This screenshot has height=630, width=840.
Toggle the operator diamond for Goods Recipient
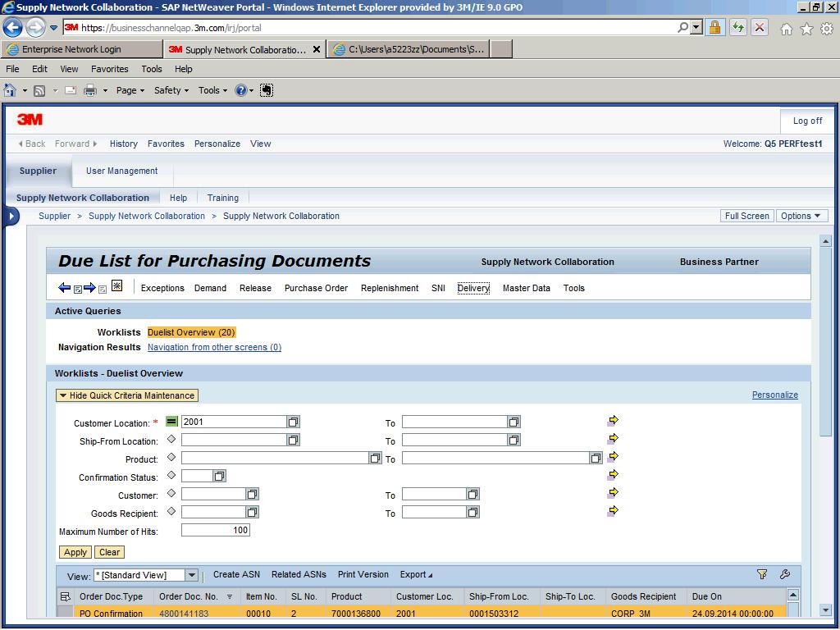point(171,511)
